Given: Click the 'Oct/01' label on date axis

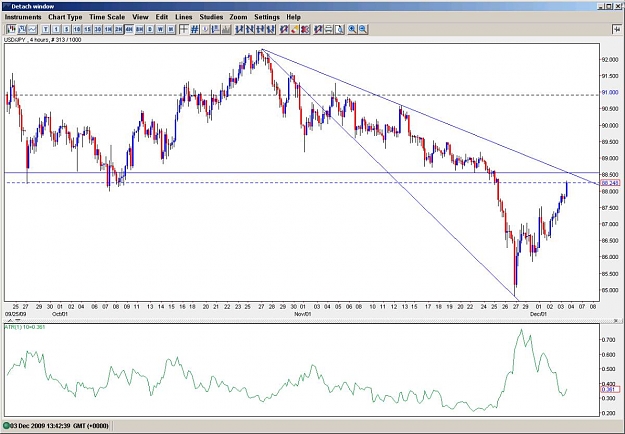Looking at the screenshot, I should coord(60,314).
